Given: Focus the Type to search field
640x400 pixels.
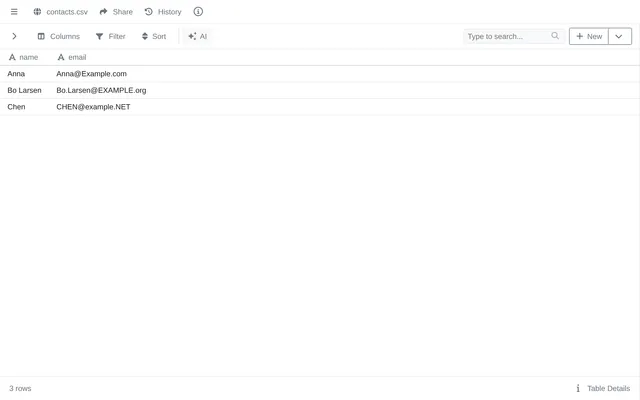Looking at the screenshot, I should tap(514, 36).
